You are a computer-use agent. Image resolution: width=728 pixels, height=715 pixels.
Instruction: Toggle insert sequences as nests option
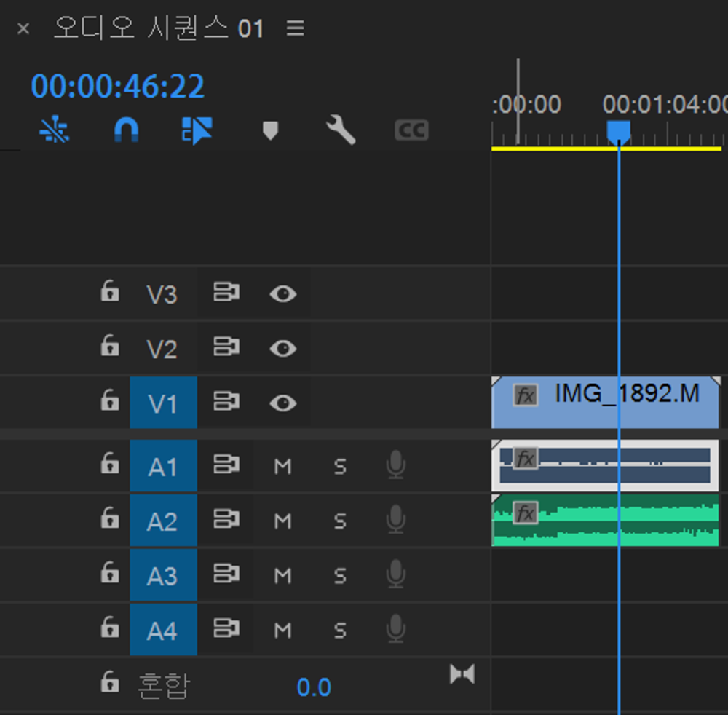55,130
